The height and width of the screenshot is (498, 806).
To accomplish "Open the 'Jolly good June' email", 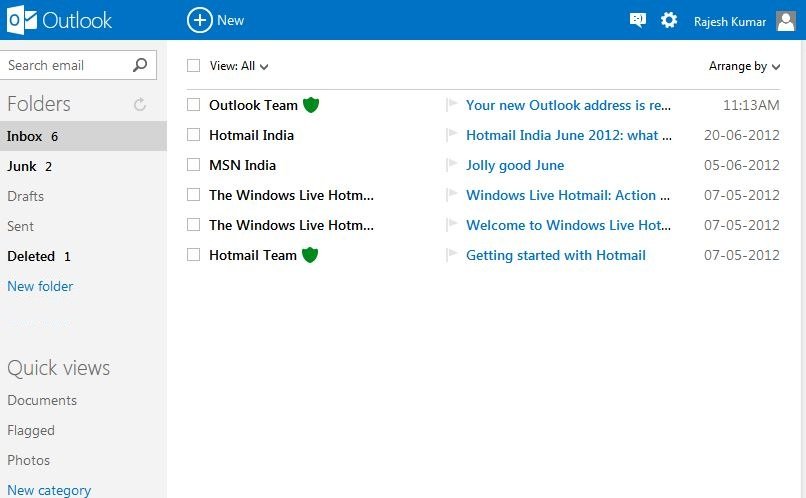I will click(x=515, y=165).
